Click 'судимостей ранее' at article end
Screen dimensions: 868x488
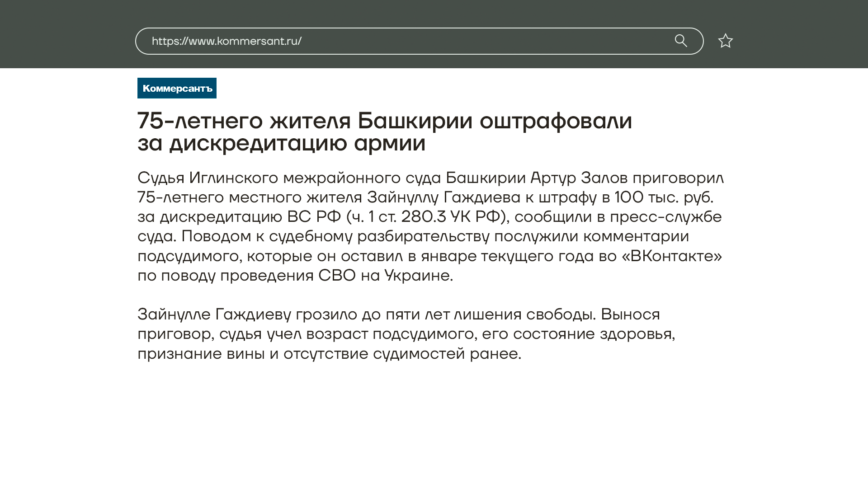pos(447,353)
